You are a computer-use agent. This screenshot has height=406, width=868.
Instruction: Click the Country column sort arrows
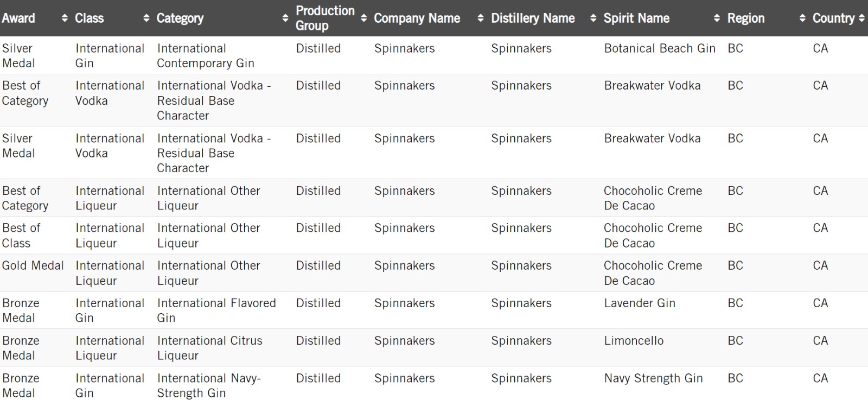click(861, 18)
